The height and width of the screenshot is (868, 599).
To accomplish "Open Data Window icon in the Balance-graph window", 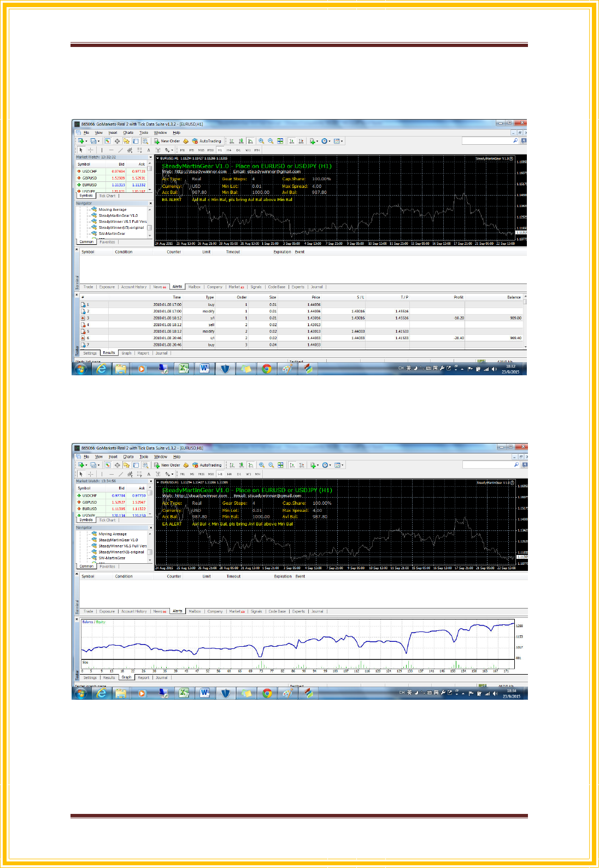I will (117, 465).
